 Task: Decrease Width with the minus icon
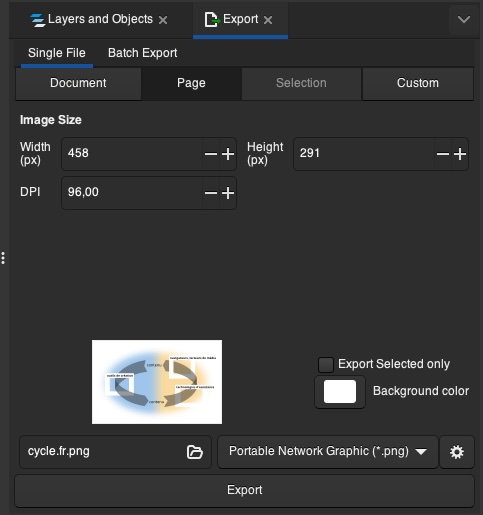tap(211, 154)
